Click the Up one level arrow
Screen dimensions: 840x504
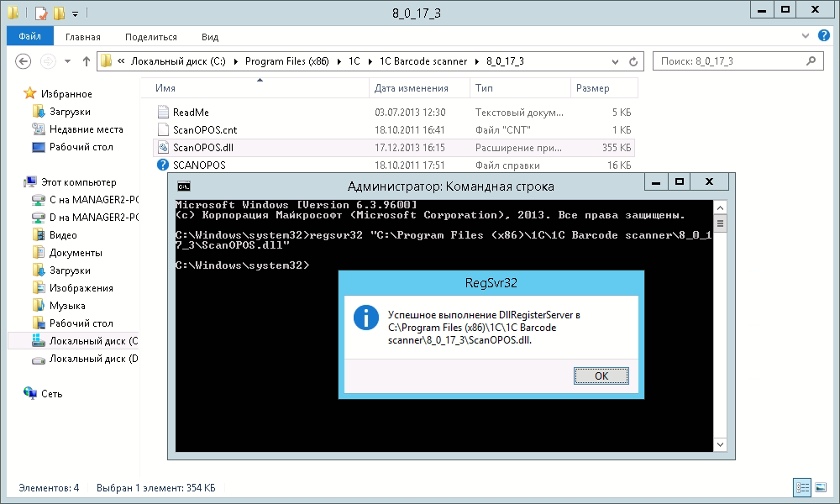pyautogui.click(x=86, y=61)
